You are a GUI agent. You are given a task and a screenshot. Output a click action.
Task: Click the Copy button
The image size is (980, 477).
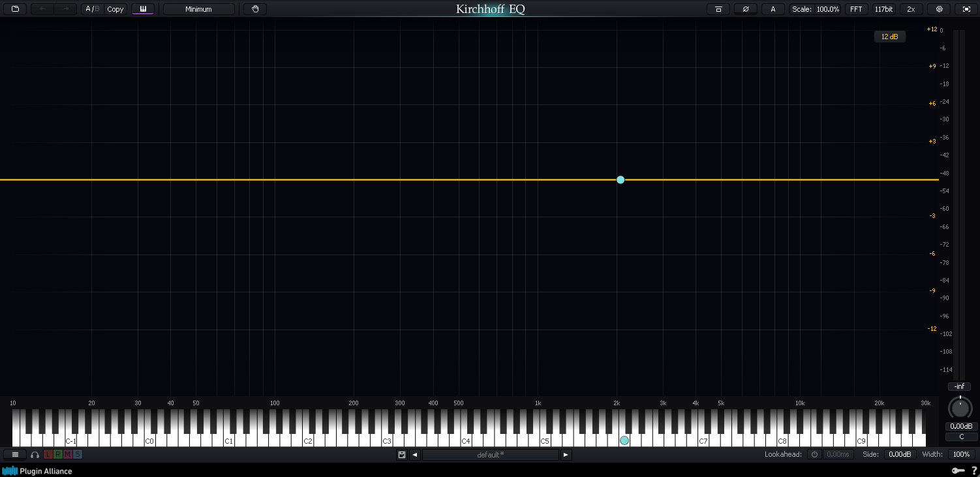pyautogui.click(x=115, y=9)
